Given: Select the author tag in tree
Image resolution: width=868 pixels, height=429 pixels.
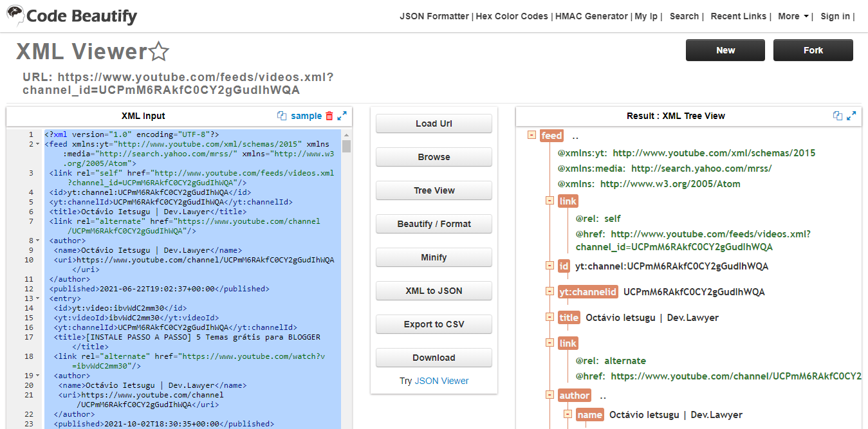Looking at the screenshot, I should point(574,396).
